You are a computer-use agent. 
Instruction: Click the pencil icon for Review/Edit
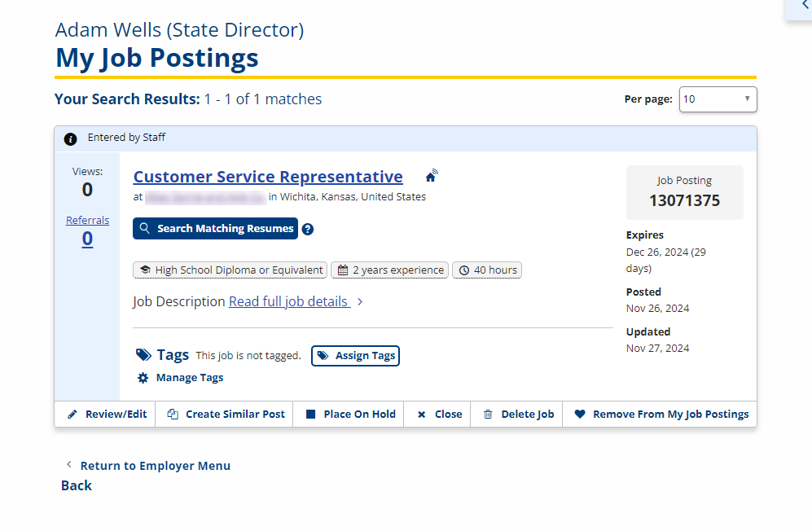click(72, 415)
